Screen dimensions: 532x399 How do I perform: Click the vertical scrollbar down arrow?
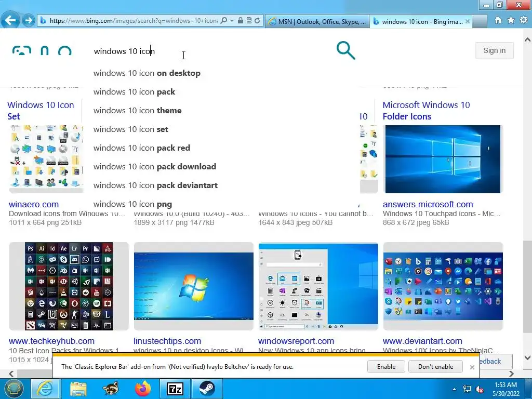click(527, 357)
